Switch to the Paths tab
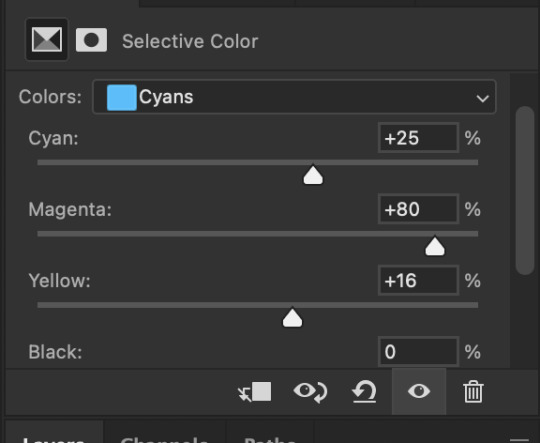The image size is (540, 443). click(270, 438)
